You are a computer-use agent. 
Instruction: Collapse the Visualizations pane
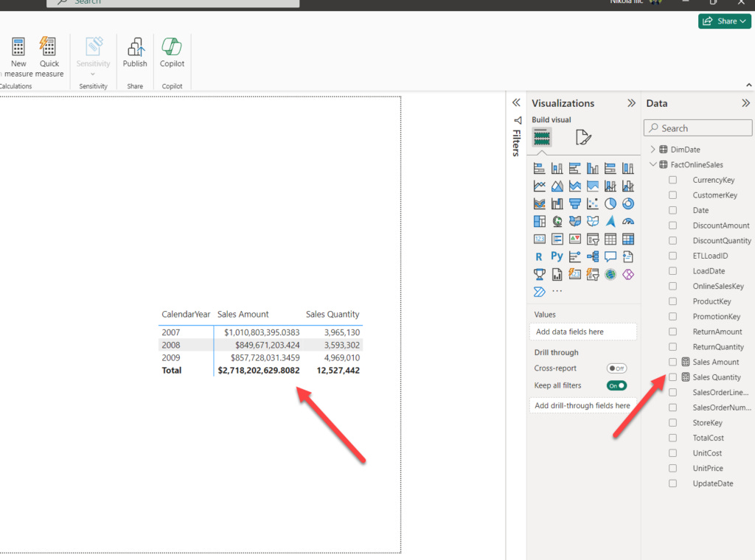click(x=631, y=103)
